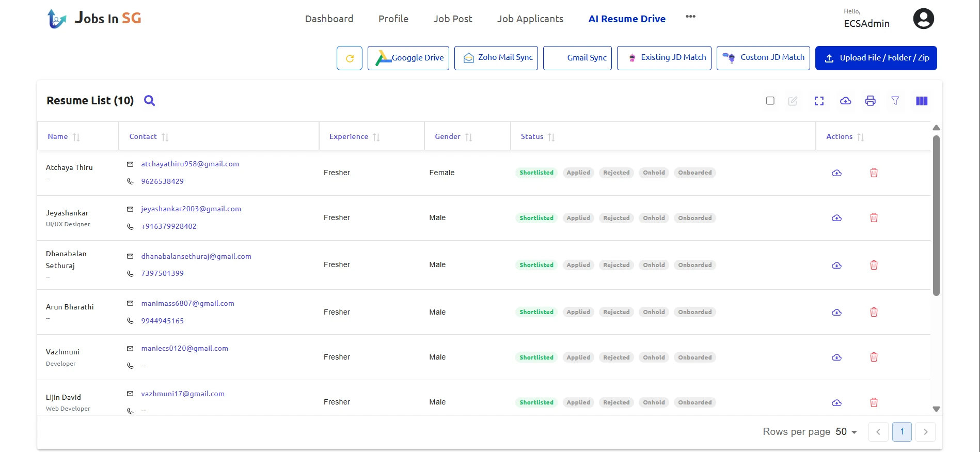The image size is (980, 452).
Task: Delete Atchaya Thiru's resume with trash icon
Action: tap(874, 173)
